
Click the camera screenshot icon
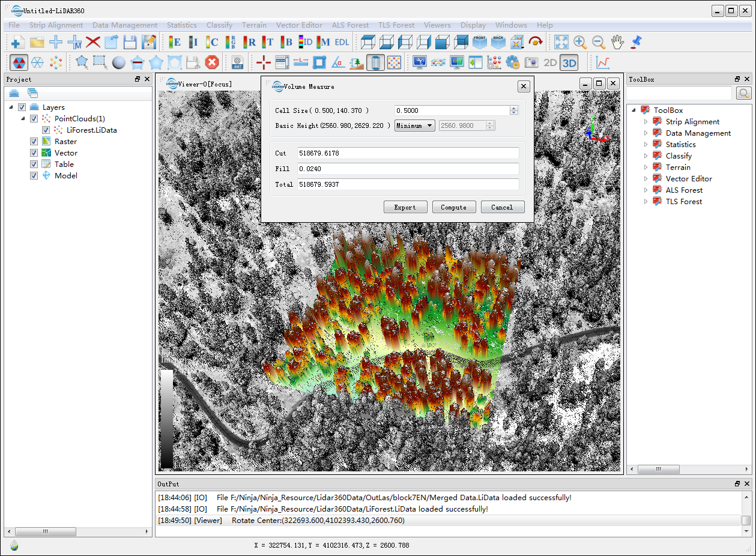pyautogui.click(x=531, y=62)
